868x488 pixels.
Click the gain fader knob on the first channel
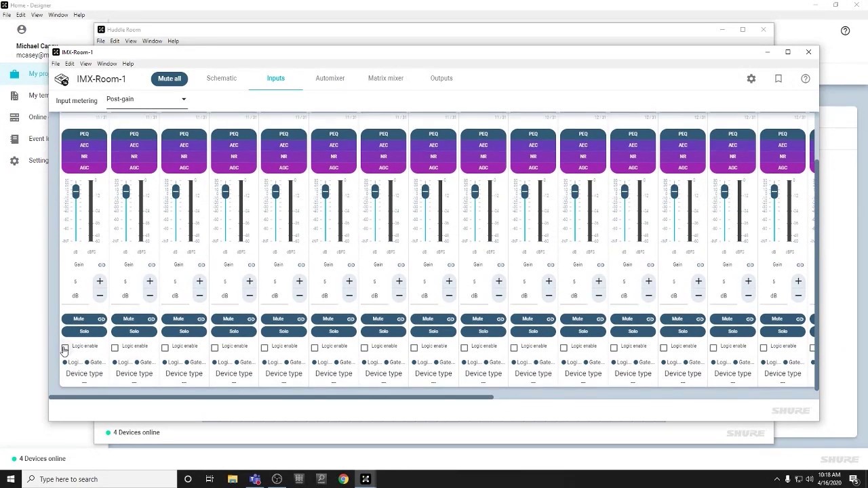pyautogui.click(x=76, y=192)
